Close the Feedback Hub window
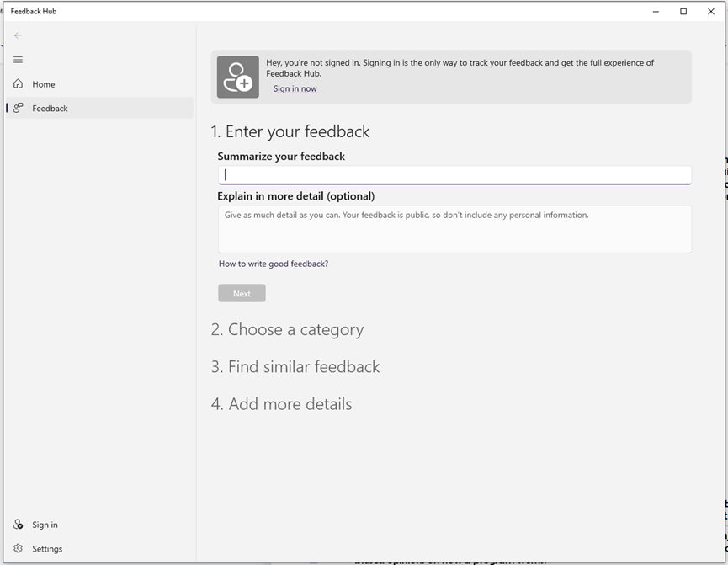The height and width of the screenshot is (565, 728). pyautogui.click(x=711, y=12)
